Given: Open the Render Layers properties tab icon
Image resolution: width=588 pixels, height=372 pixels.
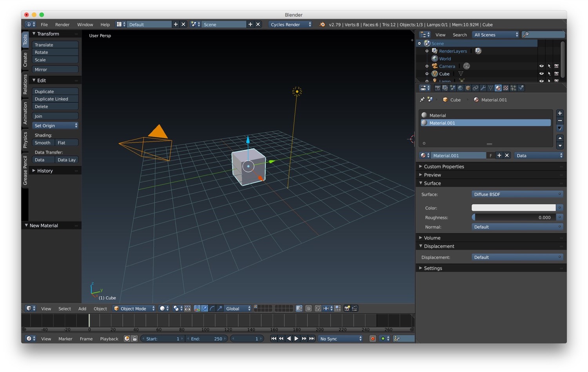Looking at the screenshot, I should point(445,88).
